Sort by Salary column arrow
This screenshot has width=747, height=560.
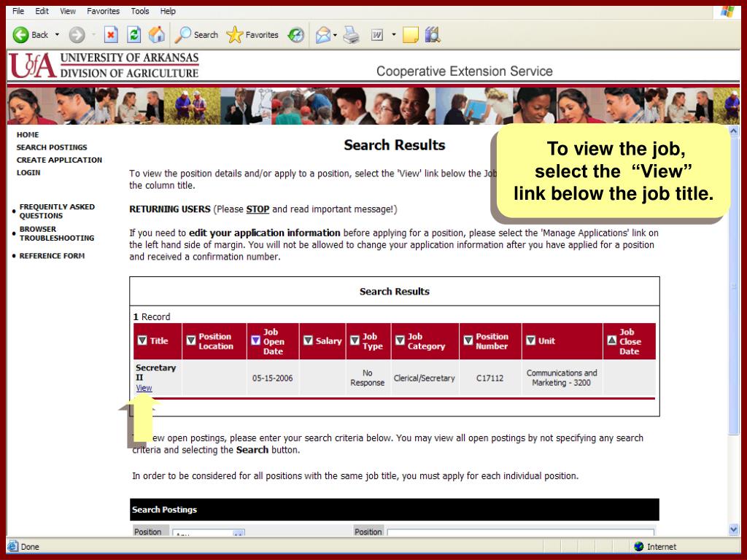click(309, 341)
